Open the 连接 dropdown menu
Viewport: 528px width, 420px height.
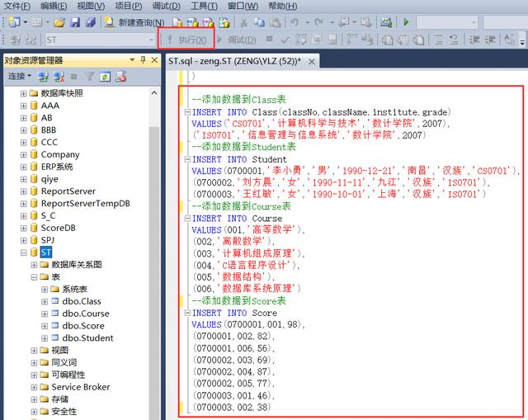20,77
